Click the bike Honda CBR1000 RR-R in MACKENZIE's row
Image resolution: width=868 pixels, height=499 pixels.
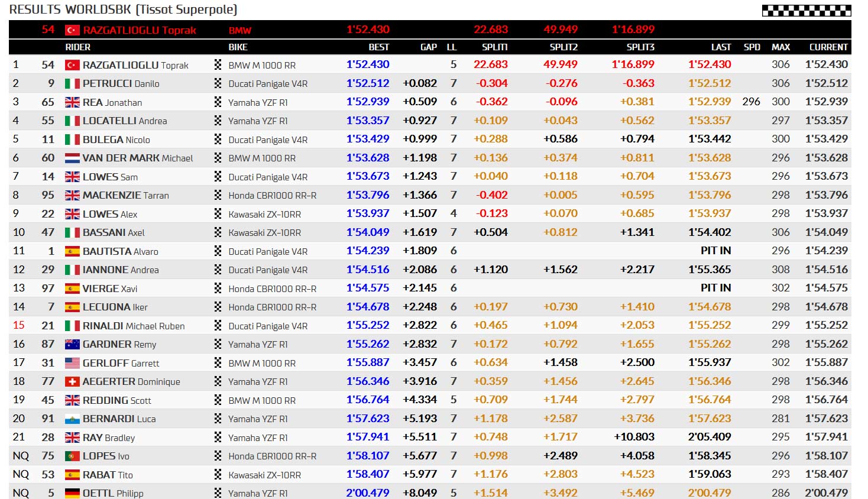point(273,196)
